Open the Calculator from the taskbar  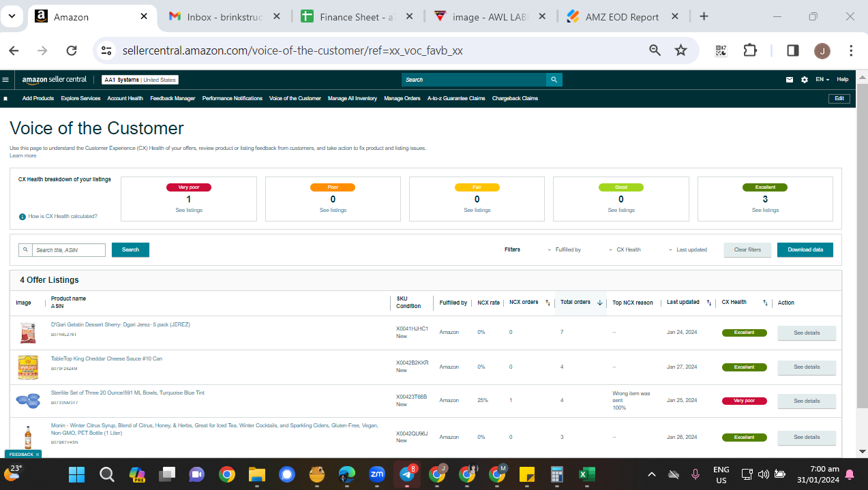[x=557, y=474]
